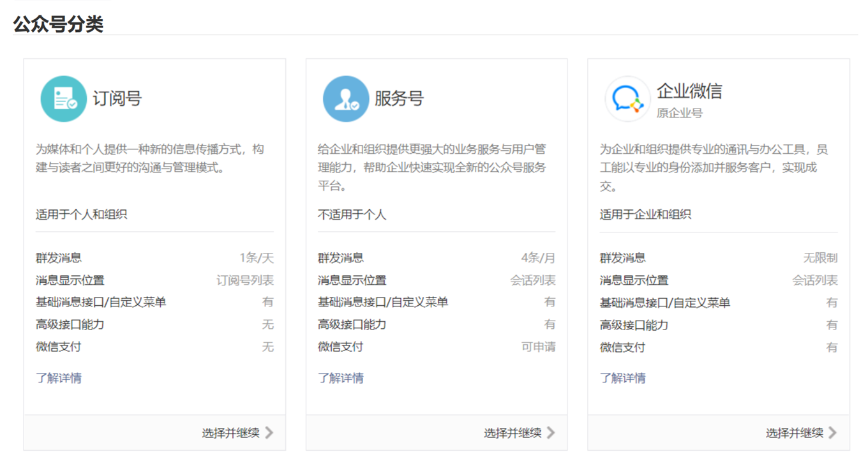Screen dimensions: 868x461
Task: Click the 企业微信 description paragraph
Action: click(714, 168)
